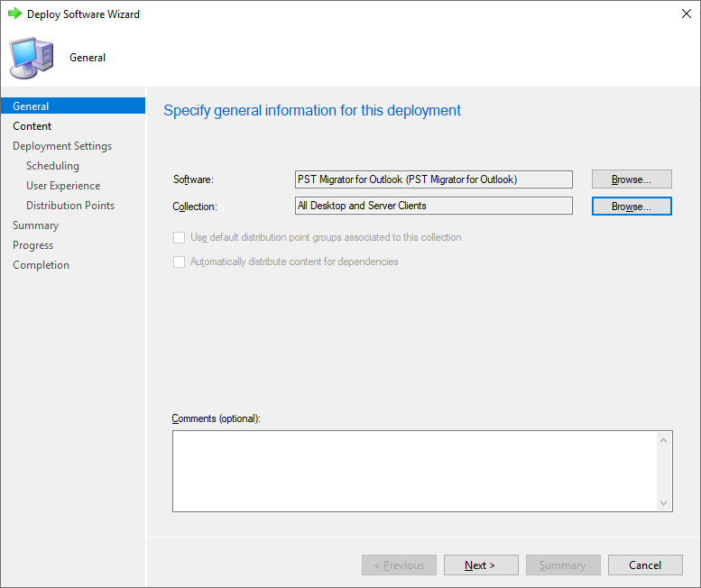Browse for Software to deploy
This screenshot has height=588, width=701.
coord(632,179)
